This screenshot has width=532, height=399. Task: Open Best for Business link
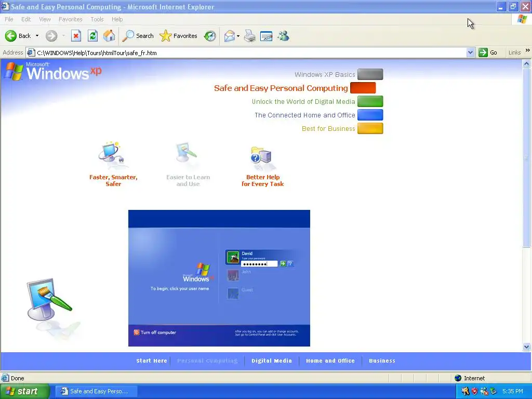point(328,129)
